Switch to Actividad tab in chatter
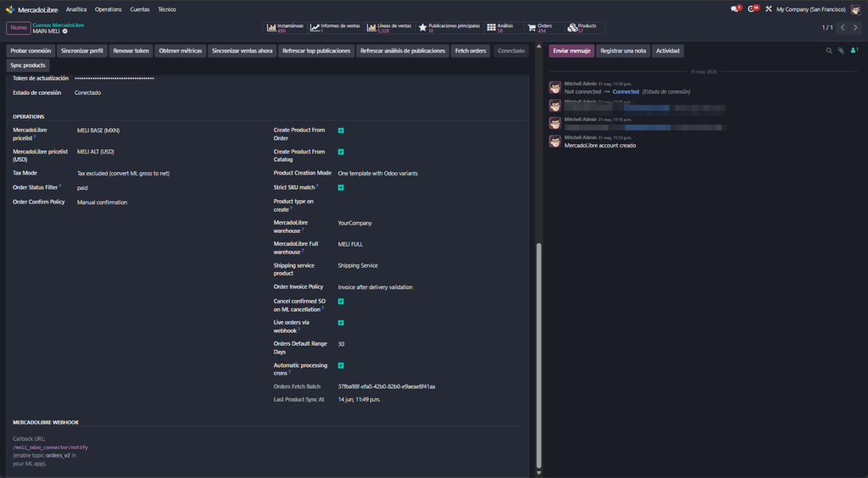Image resolution: width=868 pixels, height=478 pixels. tap(668, 51)
